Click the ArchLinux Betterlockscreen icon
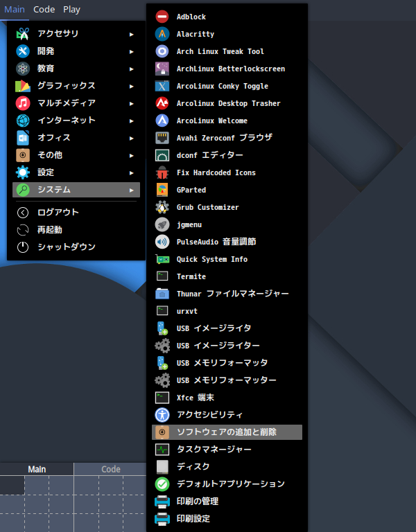Image resolution: width=416 pixels, height=532 pixels. [x=162, y=69]
